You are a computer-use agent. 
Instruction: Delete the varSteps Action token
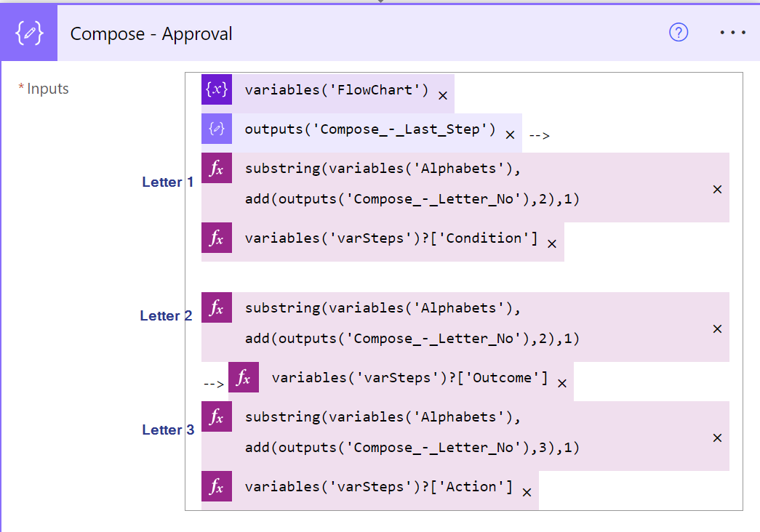(x=527, y=491)
